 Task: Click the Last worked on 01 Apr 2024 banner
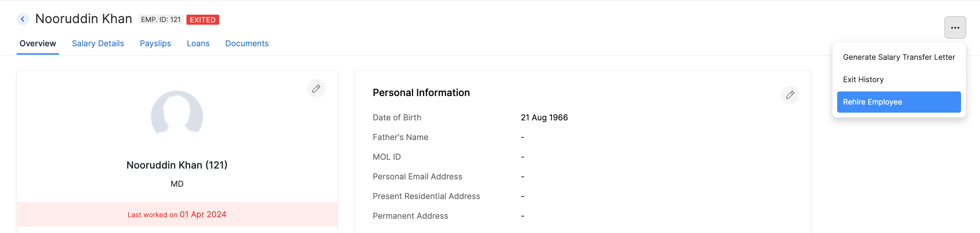coord(177,214)
